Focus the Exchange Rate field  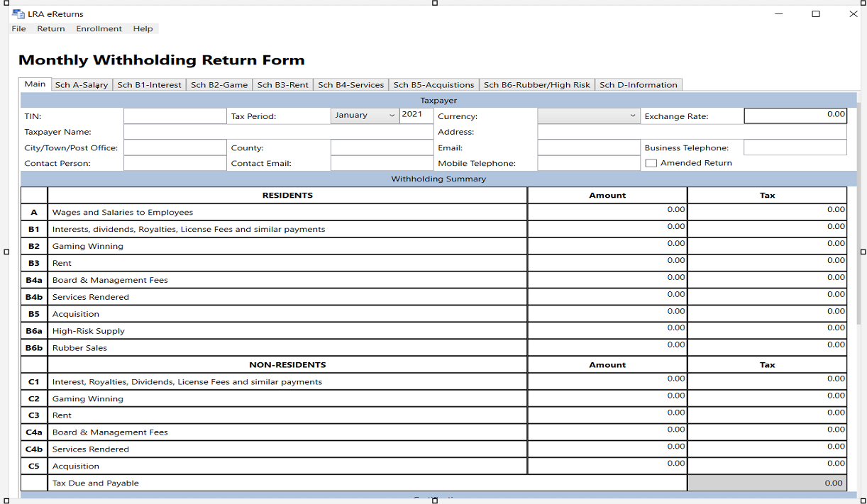coord(795,116)
